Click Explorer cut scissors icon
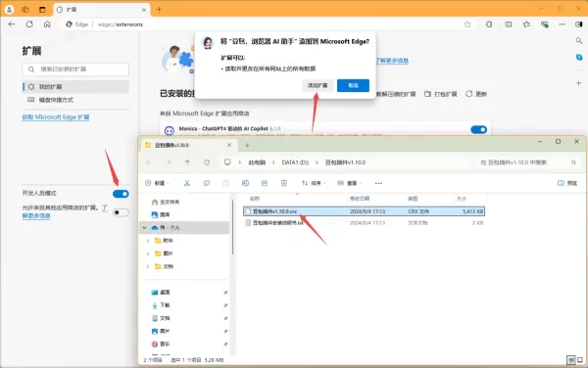Viewport: 588px width, 368px height. [187, 183]
